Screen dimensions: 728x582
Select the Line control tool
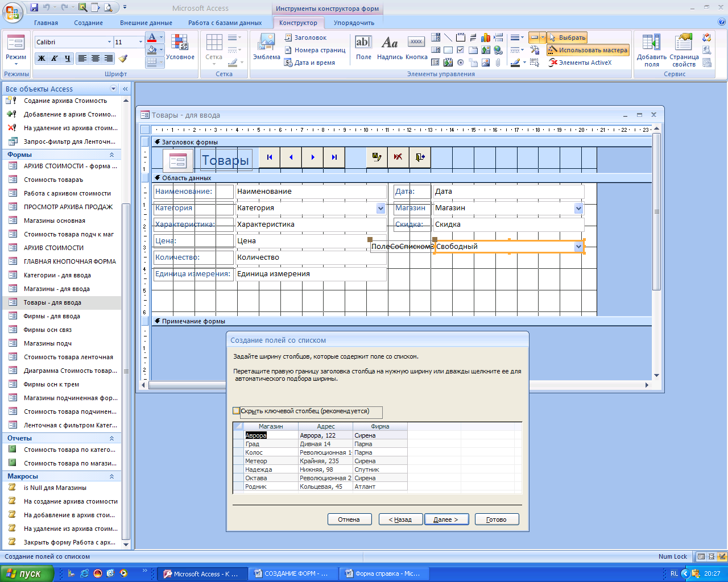[x=448, y=38]
